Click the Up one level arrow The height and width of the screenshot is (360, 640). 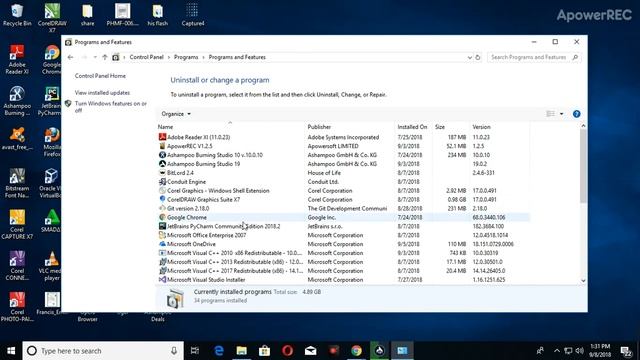105,58
